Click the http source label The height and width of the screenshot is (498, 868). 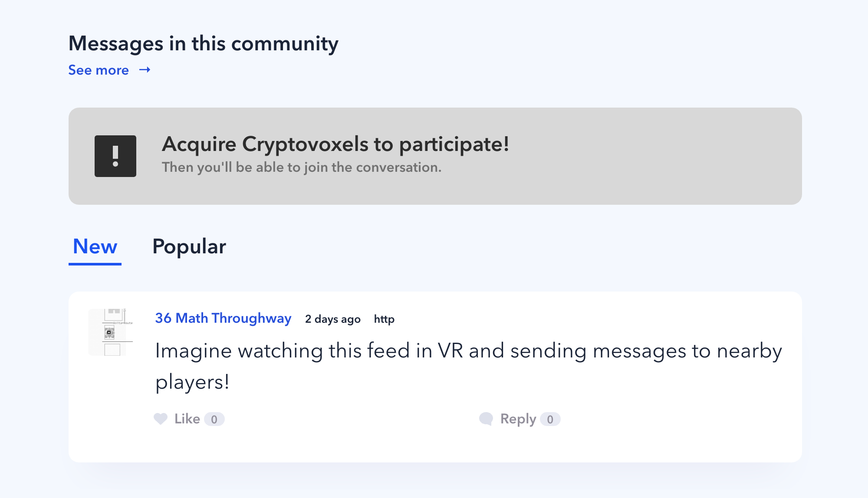(384, 319)
